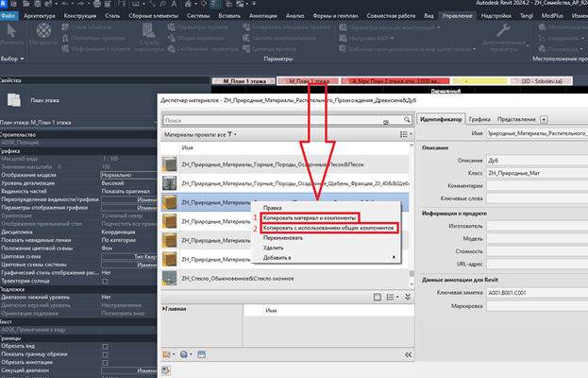Image resolution: width=588 pixels, height=378 pixels.
Task: Open the Файл menu
Action: 8,16
